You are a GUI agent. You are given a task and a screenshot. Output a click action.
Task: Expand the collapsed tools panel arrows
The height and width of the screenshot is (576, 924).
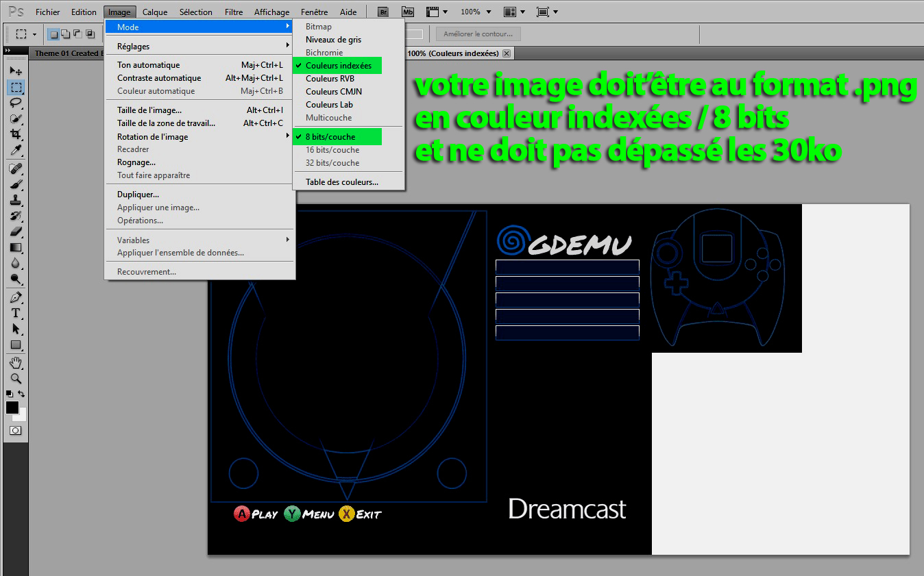coord(8,51)
